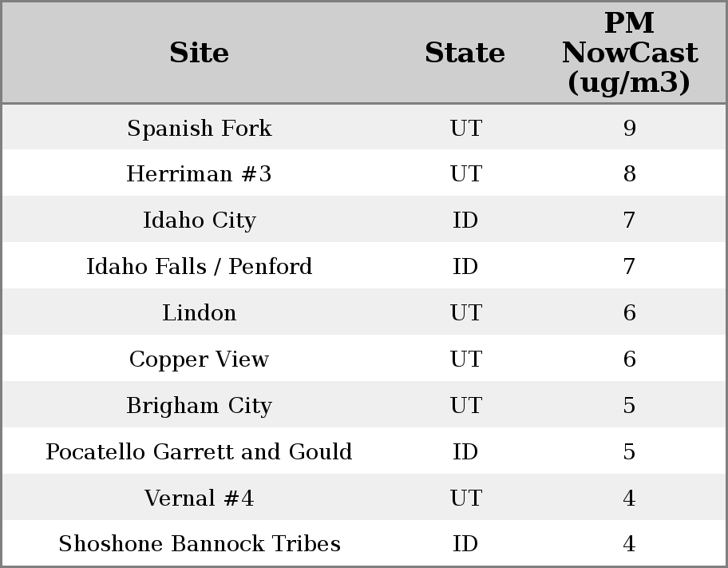
Task: Select the Spanish Fork site cell
Action: point(199,129)
